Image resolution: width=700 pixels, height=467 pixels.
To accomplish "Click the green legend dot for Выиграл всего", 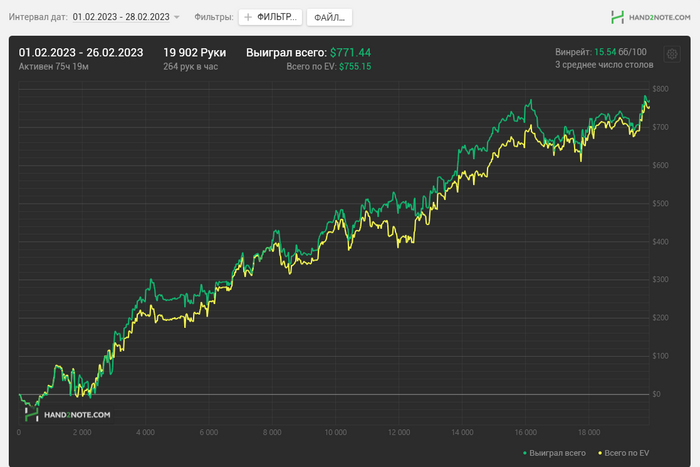I will pyautogui.click(x=525, y=453).
